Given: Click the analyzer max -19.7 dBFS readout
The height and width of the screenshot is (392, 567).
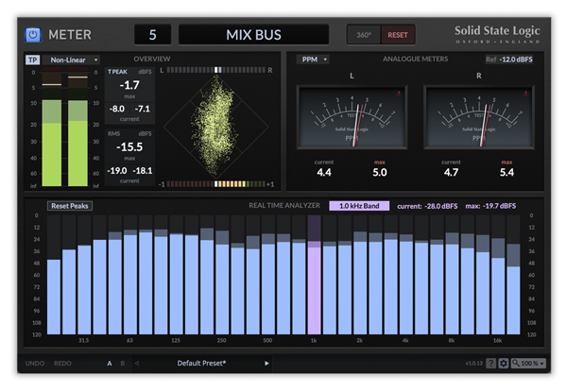Looking at the screenshot, I should [490, 206].
